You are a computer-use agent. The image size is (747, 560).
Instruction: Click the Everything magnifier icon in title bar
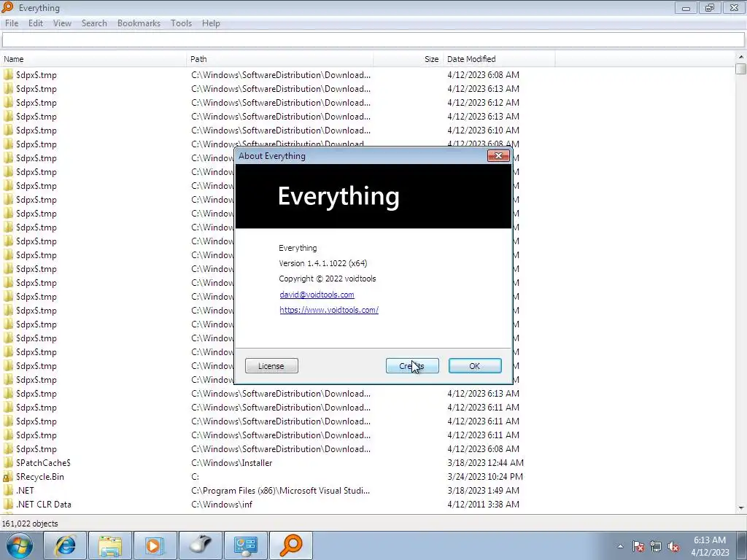point(7,7)
